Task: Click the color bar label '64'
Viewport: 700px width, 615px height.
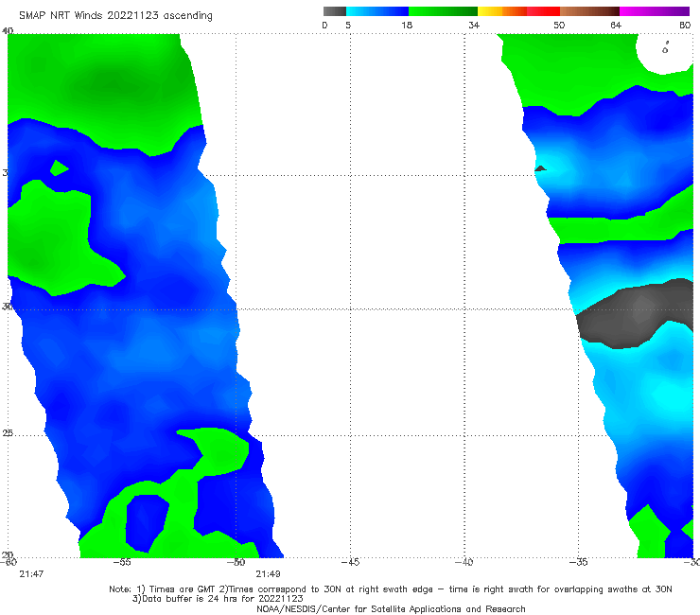Action: [616, 25]
